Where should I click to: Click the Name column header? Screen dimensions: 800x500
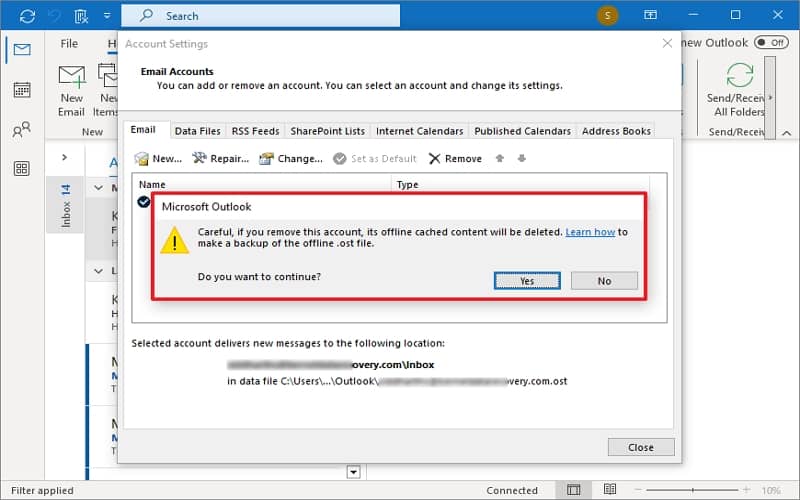262,184
